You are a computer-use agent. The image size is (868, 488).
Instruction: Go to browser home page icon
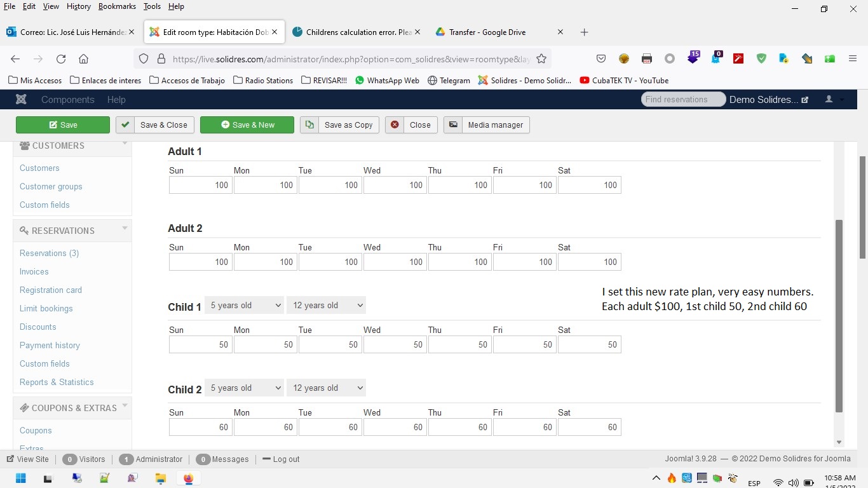[83, 59]
